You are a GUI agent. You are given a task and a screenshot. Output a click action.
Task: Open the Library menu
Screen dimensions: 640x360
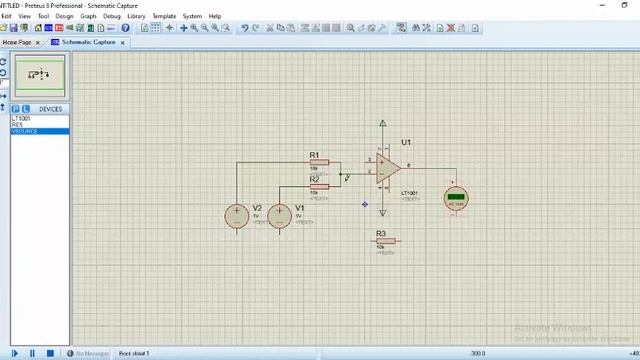click(x=136, y=16)
